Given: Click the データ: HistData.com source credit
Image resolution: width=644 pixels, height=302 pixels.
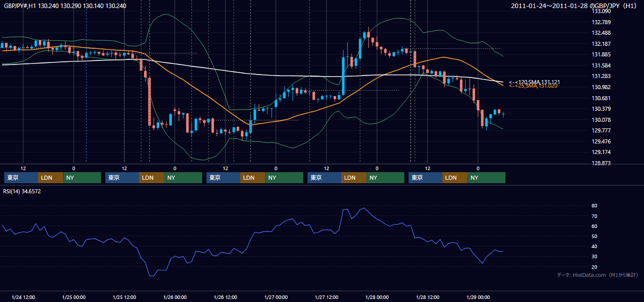Looking at the screenshot, I should tap(598, 275).
